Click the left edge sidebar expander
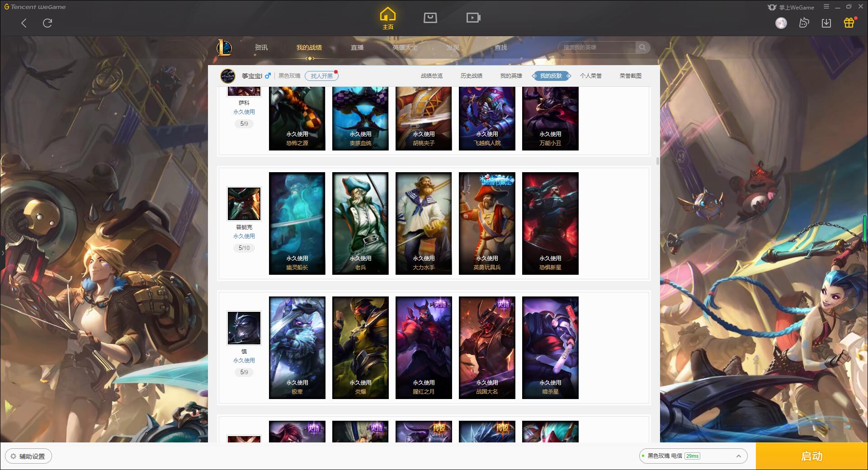 [x=2, y=253]
